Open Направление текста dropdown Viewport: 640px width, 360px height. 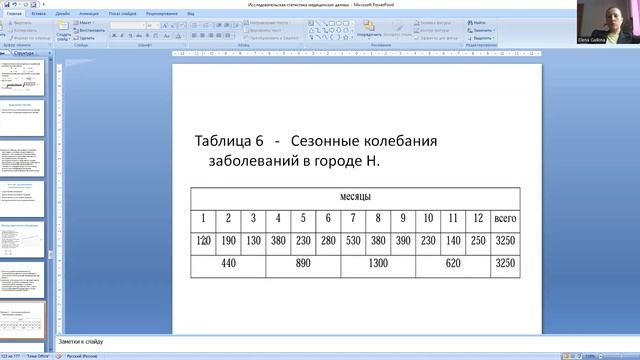(x=266, y=23)
